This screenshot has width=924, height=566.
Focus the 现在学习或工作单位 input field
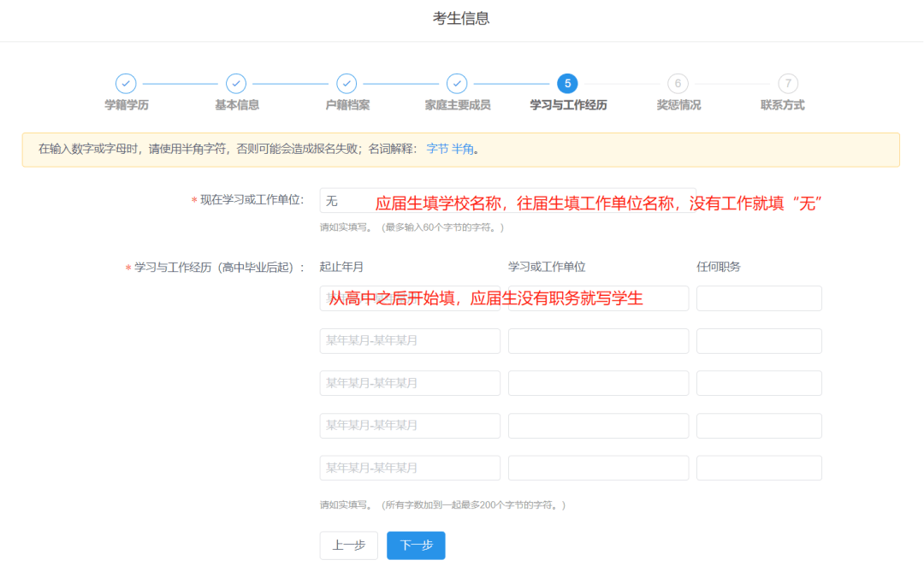click(508, 201)
